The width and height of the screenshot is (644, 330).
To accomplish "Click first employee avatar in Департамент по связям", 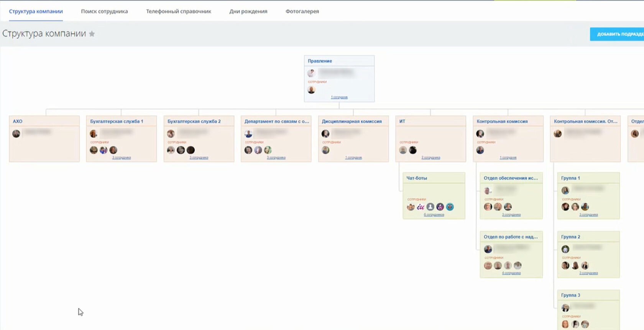I will pyautogui.click(x=248, y=150).
